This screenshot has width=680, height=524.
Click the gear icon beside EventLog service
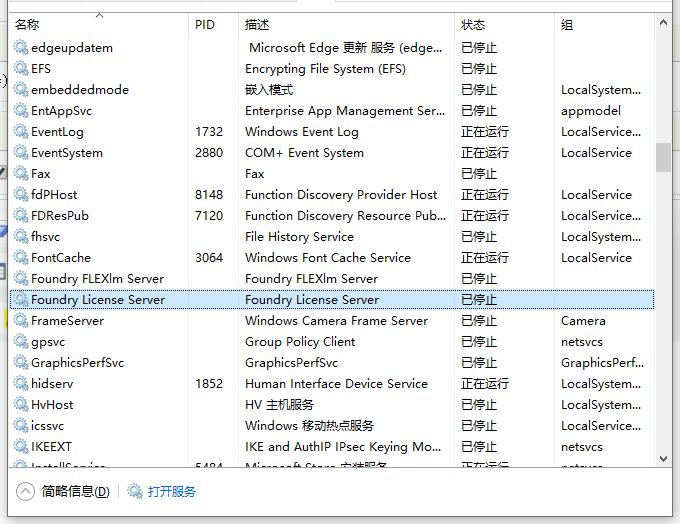(21, 132)
